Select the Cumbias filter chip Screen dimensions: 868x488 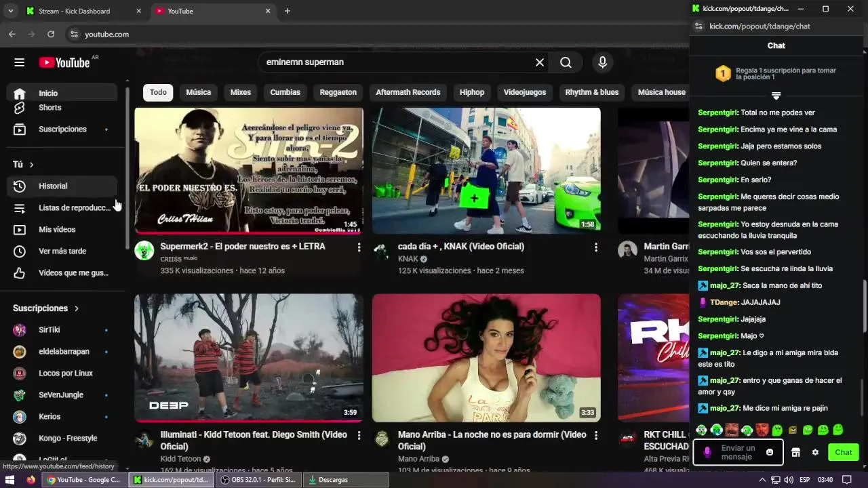pos(285,92)
